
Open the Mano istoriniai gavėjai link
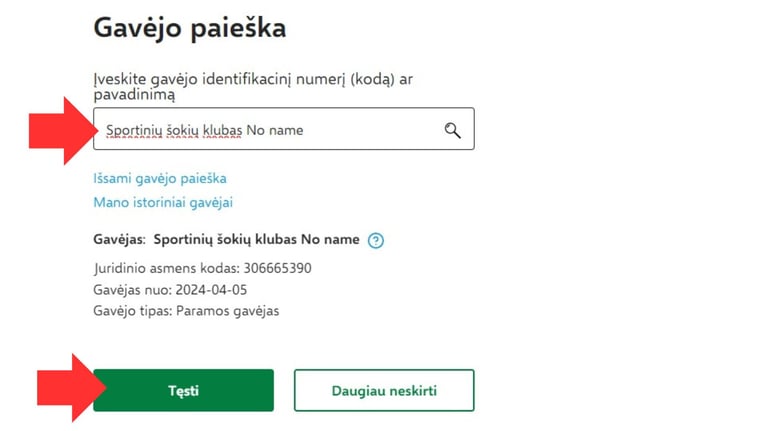click(163, 202)
